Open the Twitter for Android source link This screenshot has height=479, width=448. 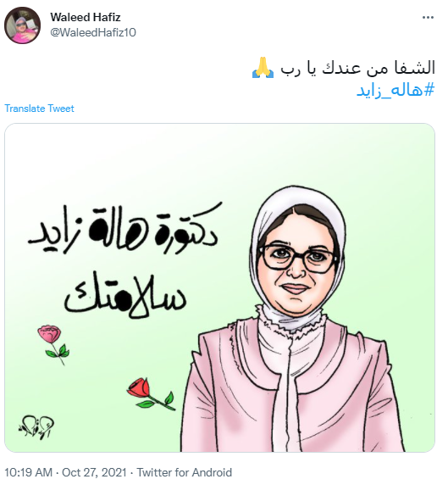coord(184,472)
